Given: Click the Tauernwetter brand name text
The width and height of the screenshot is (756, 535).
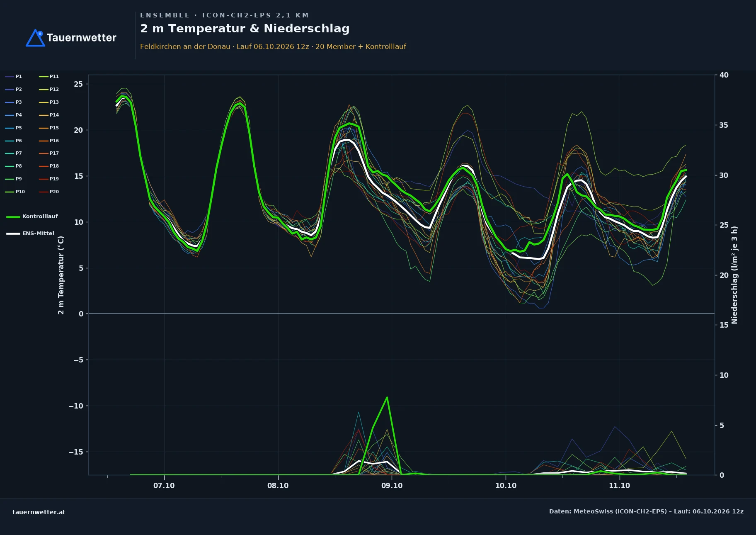Looking at the screenshot, I should point(82,38).
